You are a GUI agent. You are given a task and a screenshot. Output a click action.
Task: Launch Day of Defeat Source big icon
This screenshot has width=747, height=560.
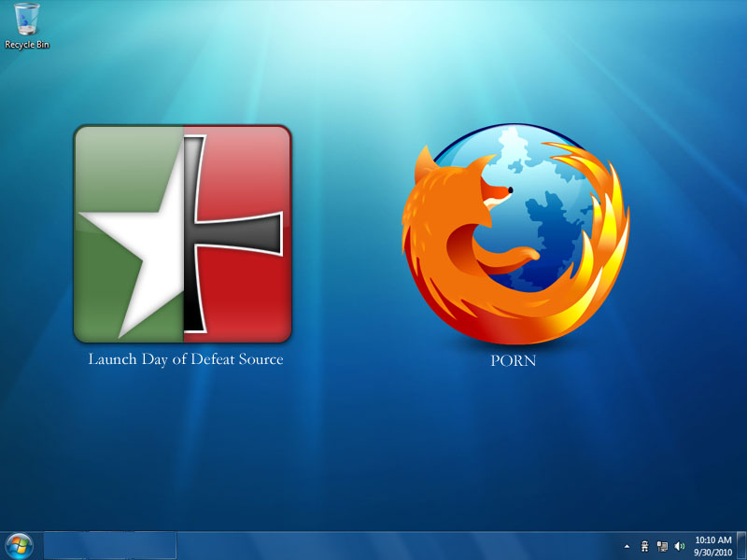(182, 233)
